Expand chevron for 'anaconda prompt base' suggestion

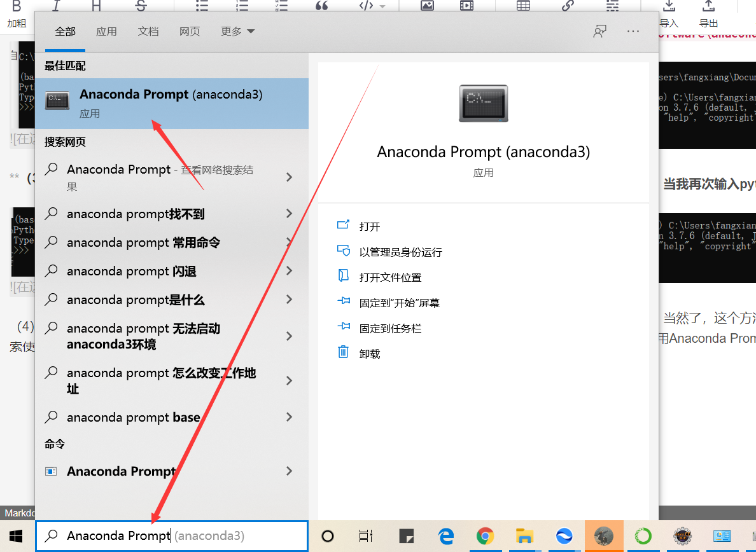(x=290, y=417)
